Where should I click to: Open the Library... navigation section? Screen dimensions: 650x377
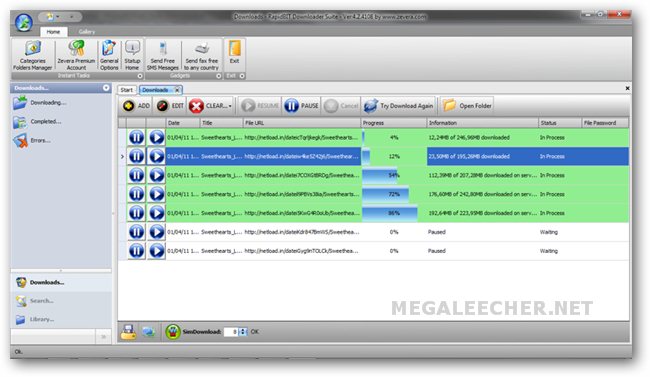[x=61, y=319]
